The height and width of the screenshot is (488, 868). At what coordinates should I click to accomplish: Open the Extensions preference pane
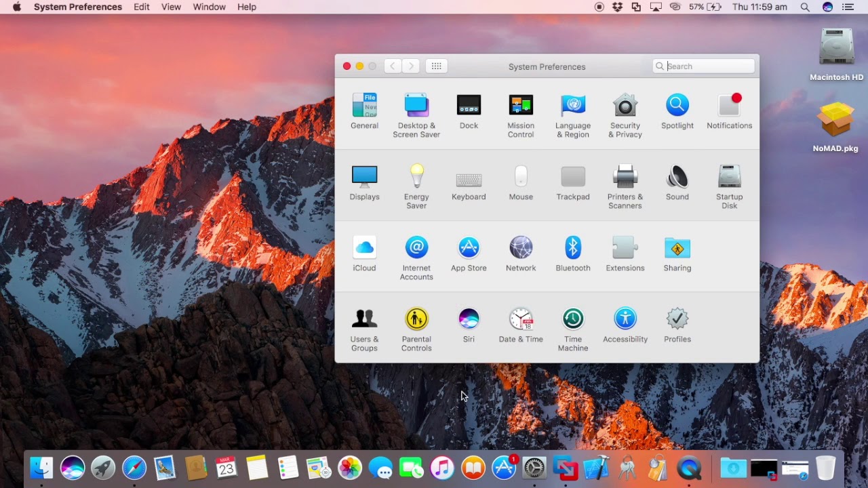click(625, 253)
